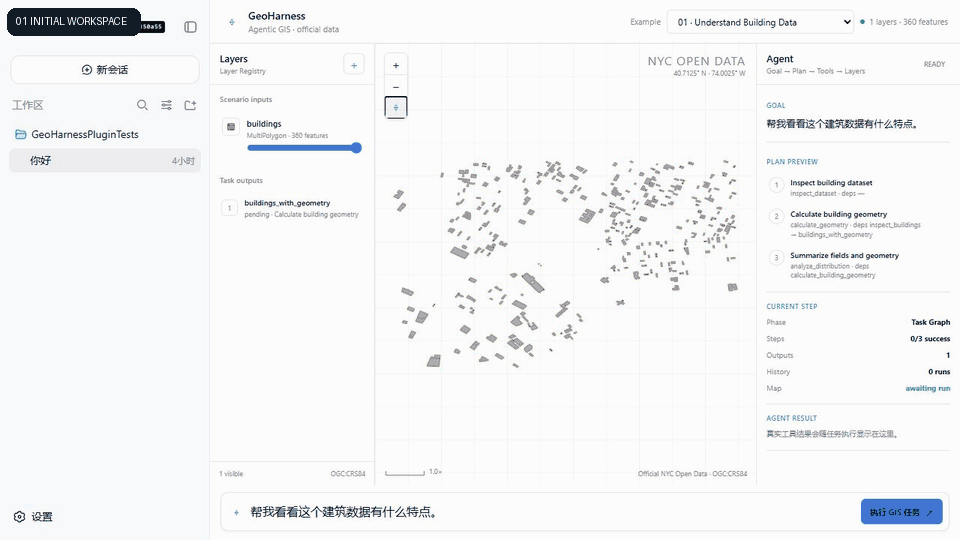This screenshot has height=540, width=960.
Task: Zoom out on the map
Action: [x=396, y=86]
